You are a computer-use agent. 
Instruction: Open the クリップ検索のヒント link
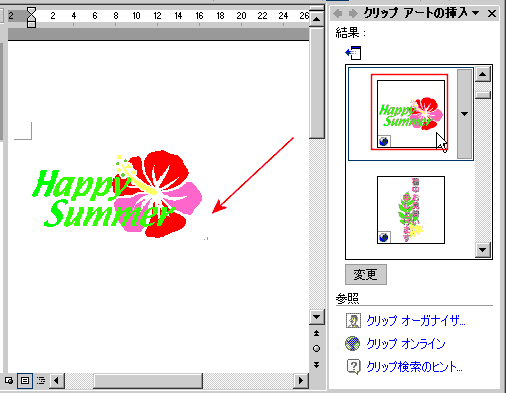pyautogui.click(x=414, y=367)
